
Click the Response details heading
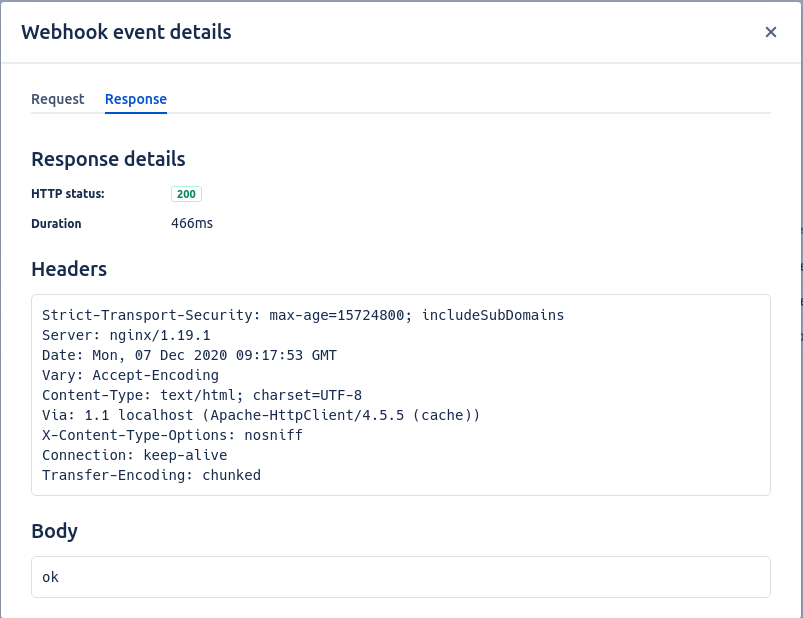(108, 159)
